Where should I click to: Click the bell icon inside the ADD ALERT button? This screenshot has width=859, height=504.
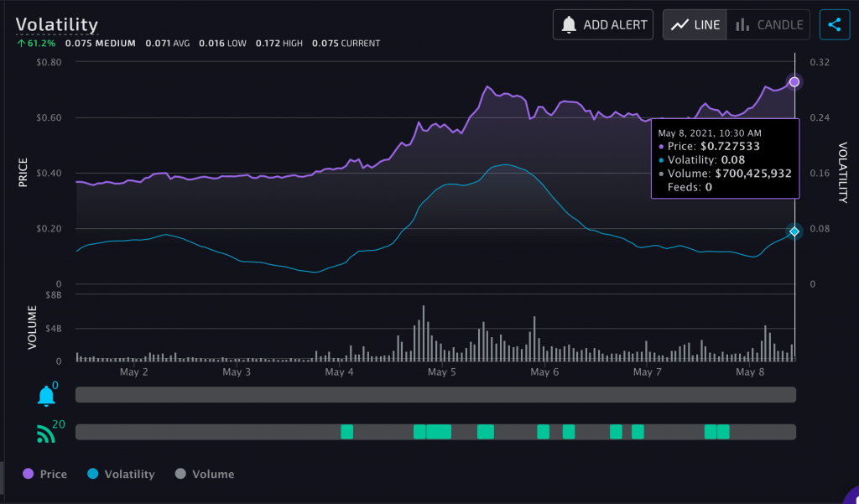[570, 24]
